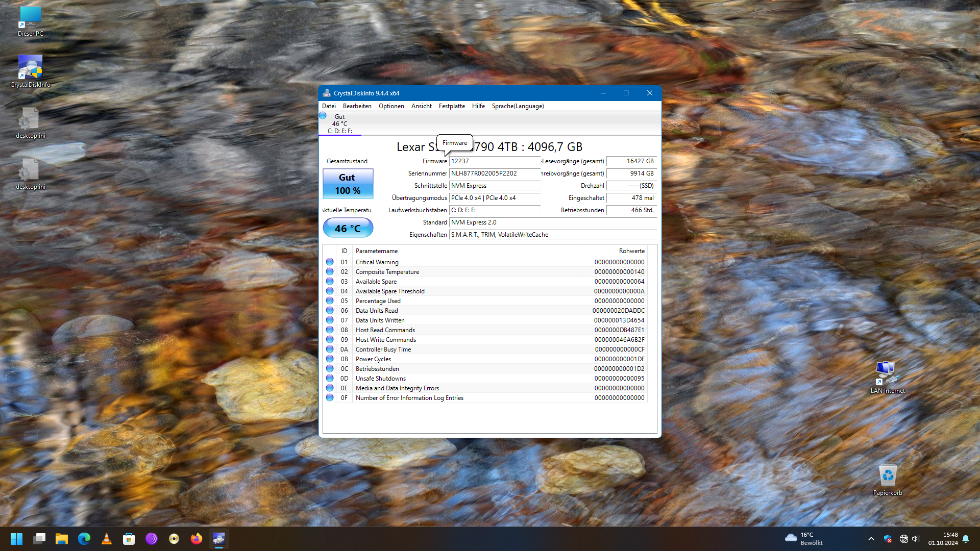This screenshot has width=980, height=551.
Task: Expand the Optionen menu
Action: [x=391, y=106]
